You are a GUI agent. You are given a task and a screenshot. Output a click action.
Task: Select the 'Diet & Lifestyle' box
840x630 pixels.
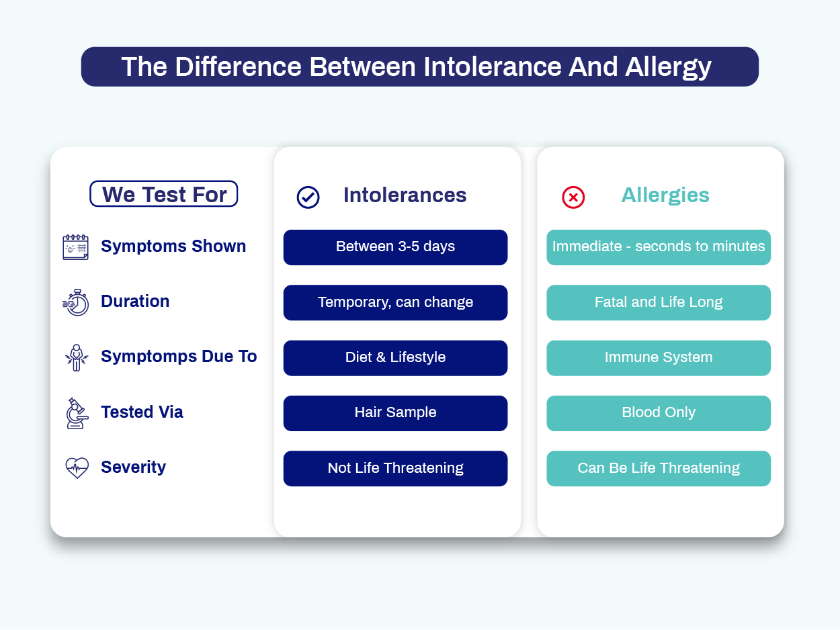(395, 357)
